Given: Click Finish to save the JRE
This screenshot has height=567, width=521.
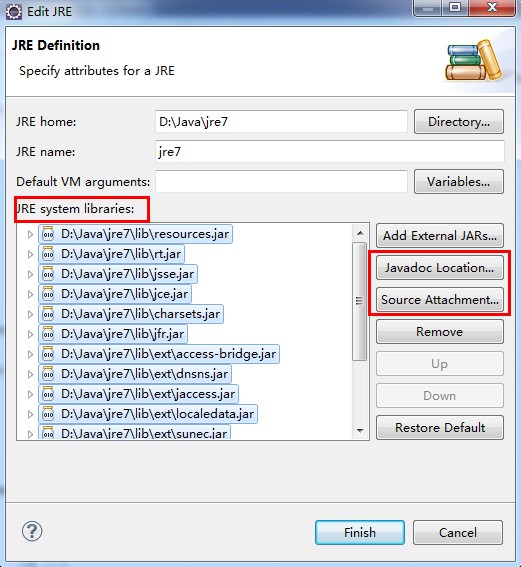Looking at the screenshot, I should tap(360, 532).
